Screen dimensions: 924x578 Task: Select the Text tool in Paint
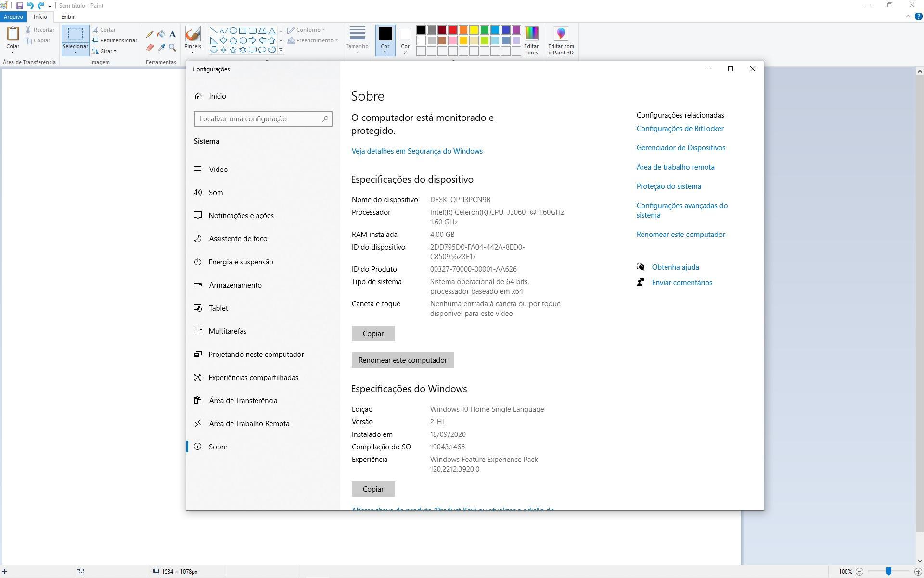click(172, 34)
